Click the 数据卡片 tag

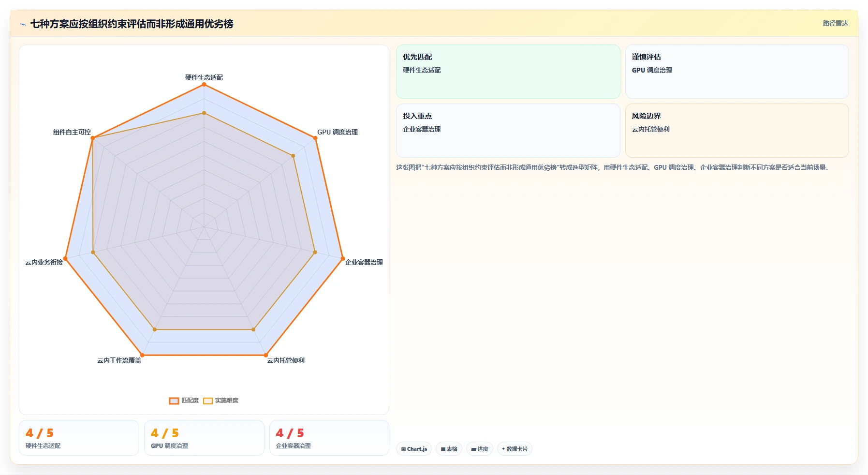click(x=515, y=449)
